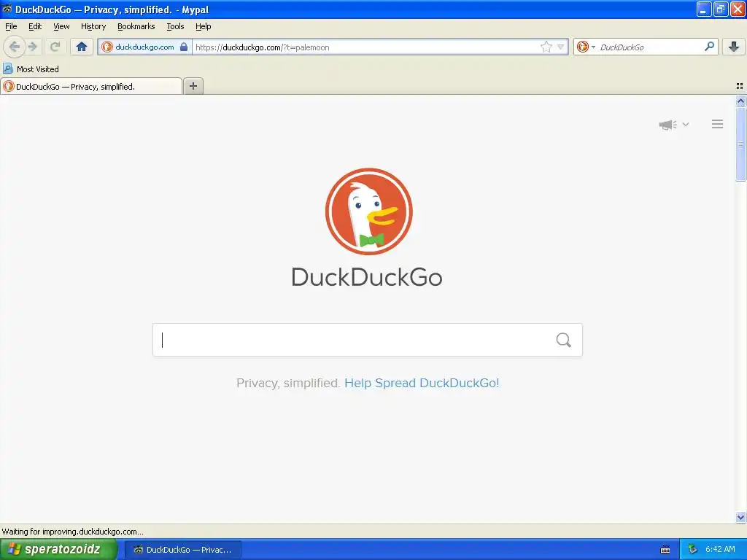Open a new tab with plus button
The image size is (747, 560).
tap(193, 86)
